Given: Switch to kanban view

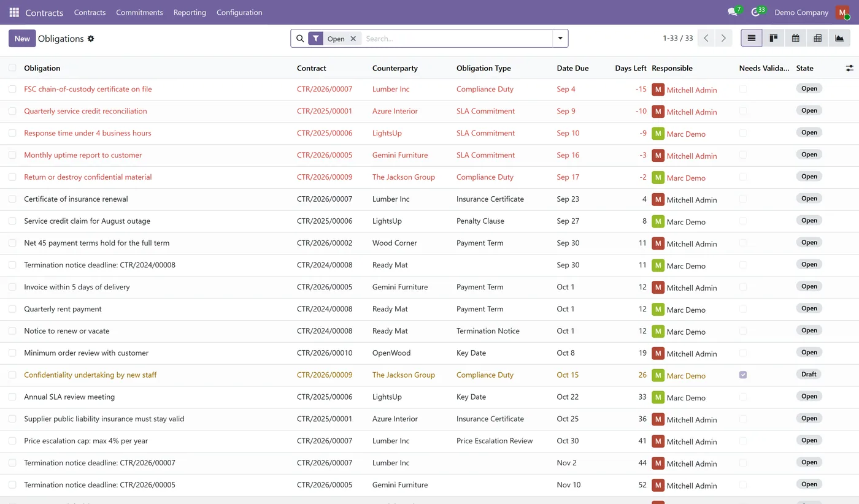Looking at the screenshot, I should point(774,38).
